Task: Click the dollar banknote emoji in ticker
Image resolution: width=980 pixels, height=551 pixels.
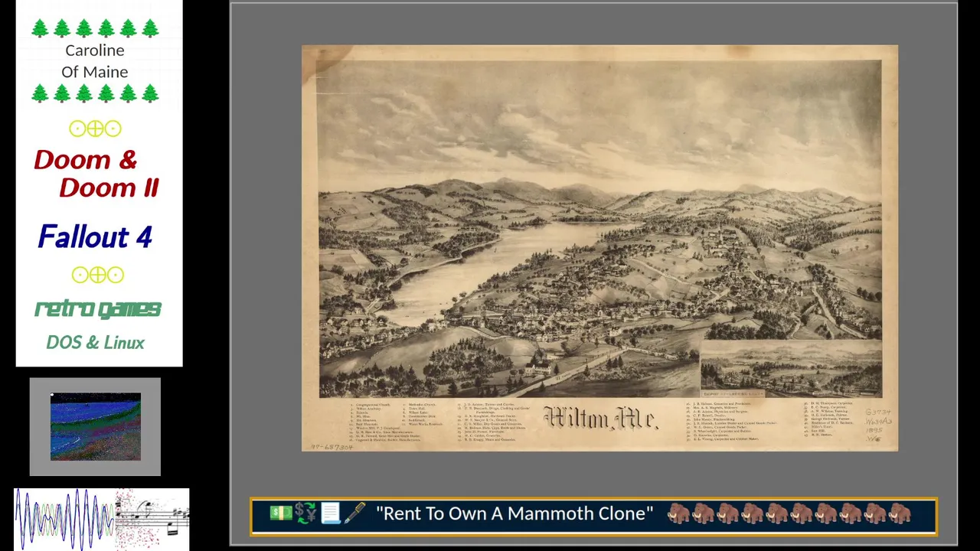Action: (281, 514)
